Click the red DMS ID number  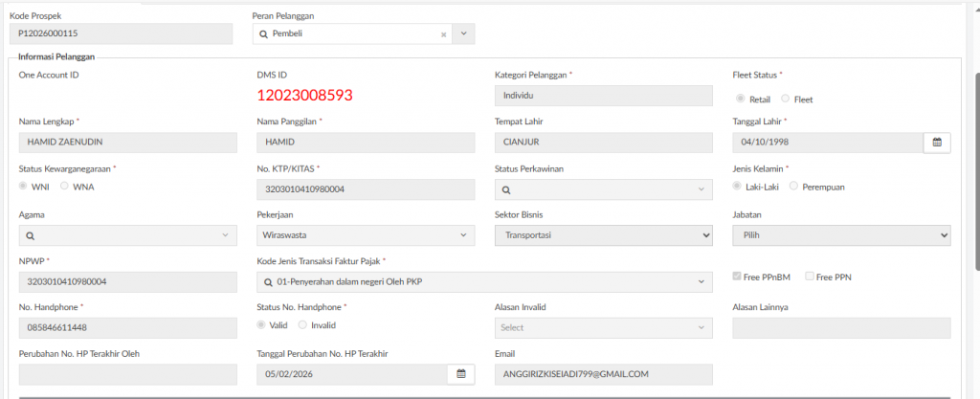(x=305, y=95)
